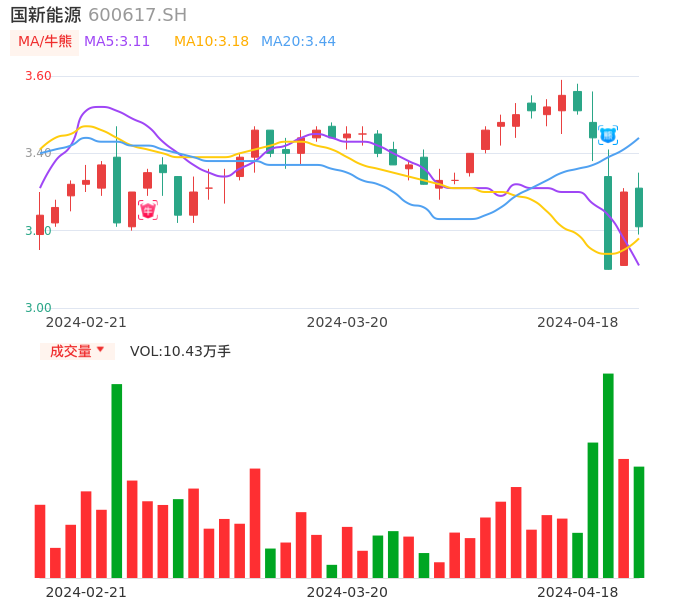686x606 pixels.
Task: Toggle the blue MA20:3.44 legend
Action: pos(298,42)
